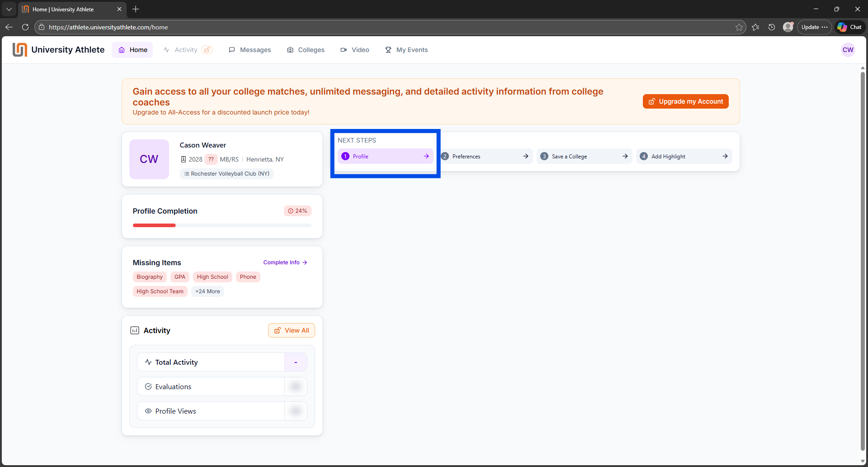Select the Total Activity row

222,362
